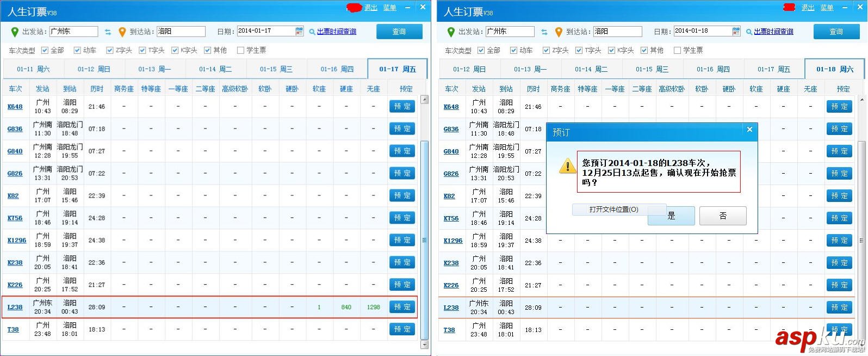Image resolution: width=868 pixels, height=356 pixels.
Task: Select 01-16 周四 tab in the 2014-01-17 window
Action: [337, 69]
